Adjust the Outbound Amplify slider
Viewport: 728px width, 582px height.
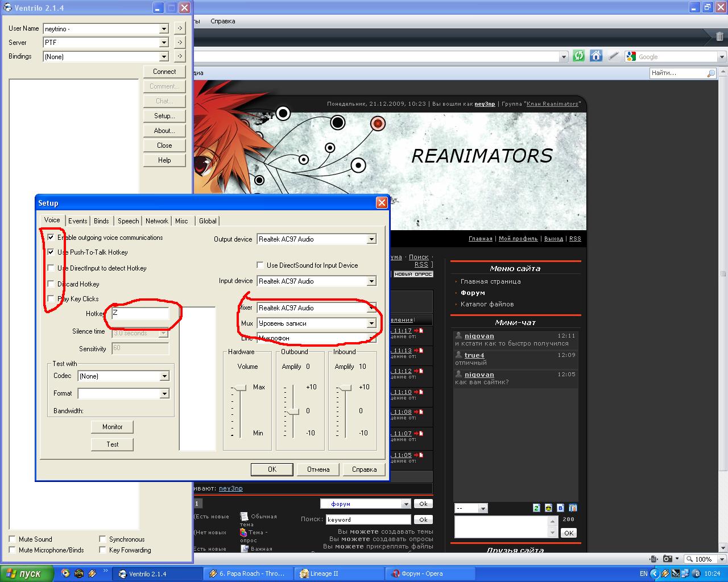pyautogui.click(x=293, y=411)
